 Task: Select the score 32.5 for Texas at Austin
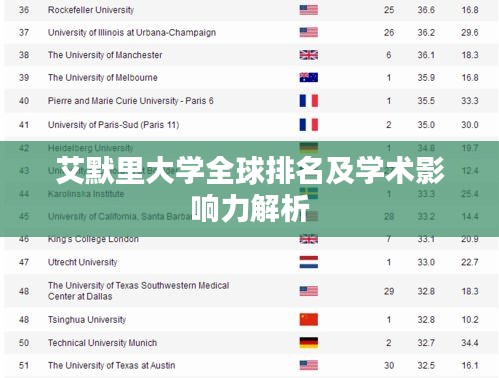426,366
